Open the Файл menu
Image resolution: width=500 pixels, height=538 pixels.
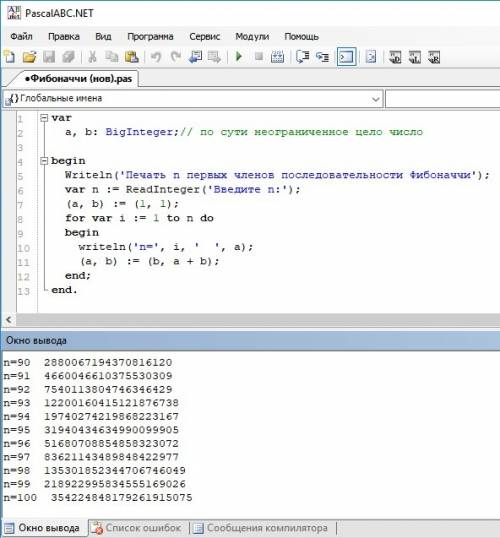pyautogui.click(x=21, y=36)
